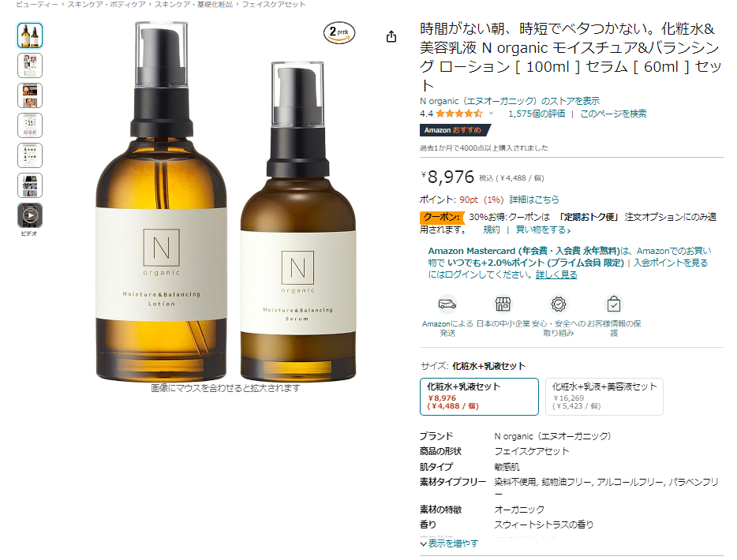Expand 表示を増やす product details
The width and height of the screenshot is (737, 560).
449,543
